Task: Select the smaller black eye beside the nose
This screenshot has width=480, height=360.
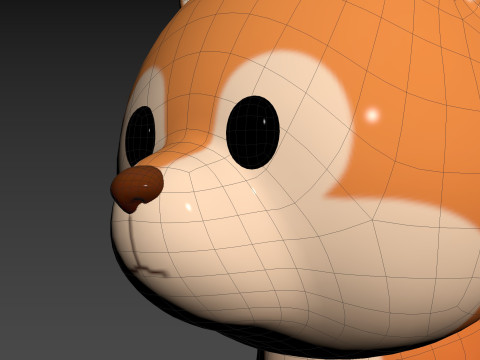Action: [x=140, y=136]
